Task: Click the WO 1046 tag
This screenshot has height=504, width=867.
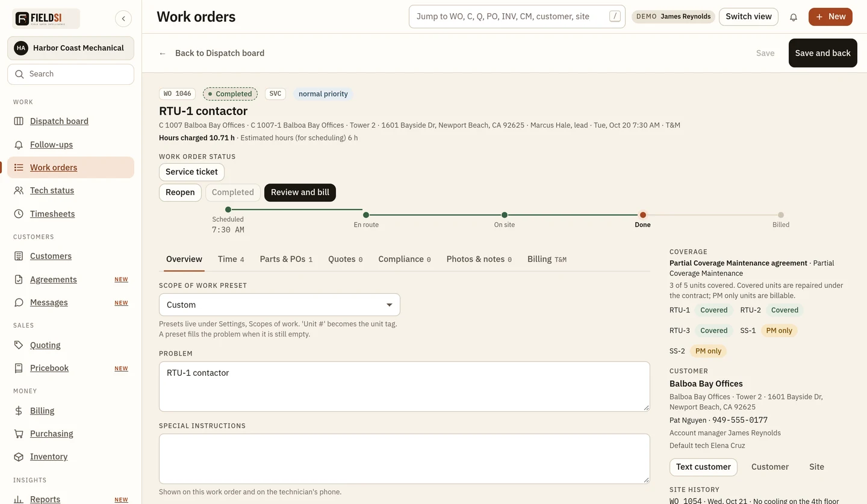Action: pyautogui.click(x=177, y=94)
